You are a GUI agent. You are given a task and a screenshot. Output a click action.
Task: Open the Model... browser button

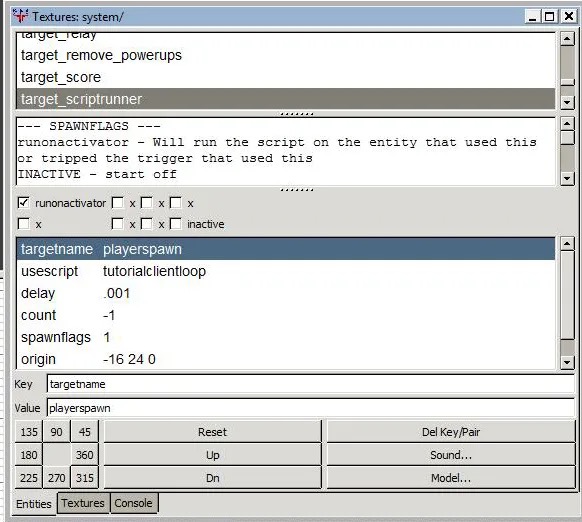[451, 478]
